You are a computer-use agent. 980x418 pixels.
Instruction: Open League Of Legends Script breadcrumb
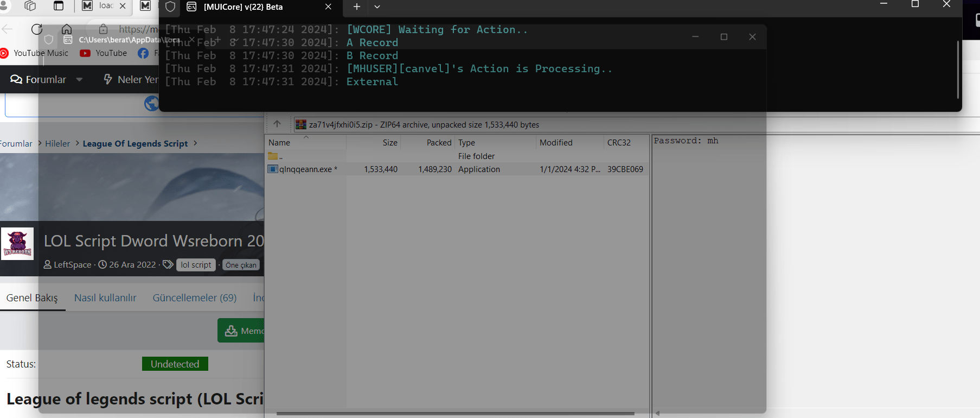pos(135,144)
